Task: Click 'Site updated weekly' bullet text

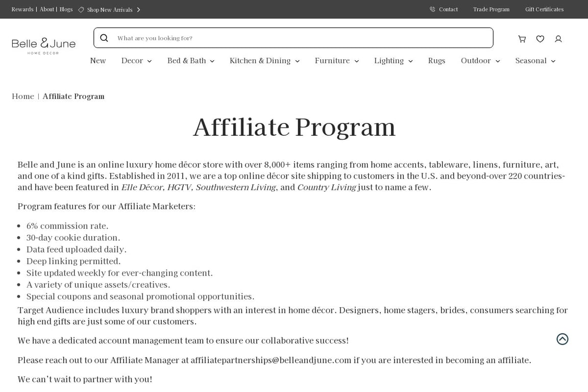Action: click(x=119, y=273)
